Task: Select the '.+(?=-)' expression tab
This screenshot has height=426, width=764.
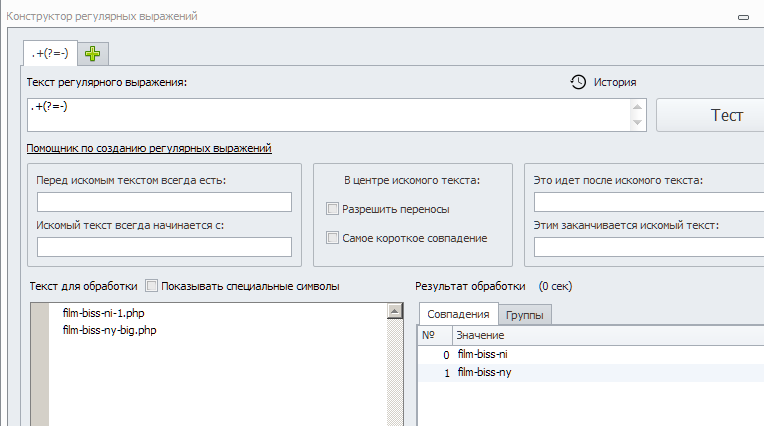Action: 48,52
